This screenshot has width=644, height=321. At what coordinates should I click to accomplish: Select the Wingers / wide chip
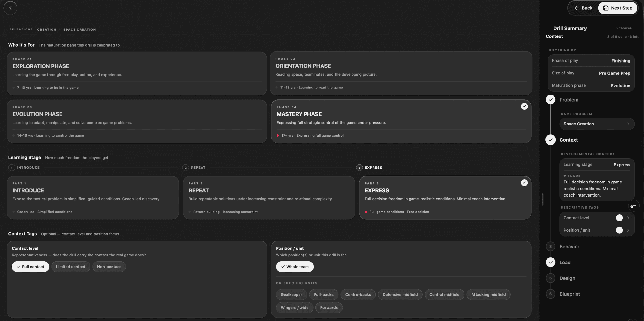coord(294,308)
